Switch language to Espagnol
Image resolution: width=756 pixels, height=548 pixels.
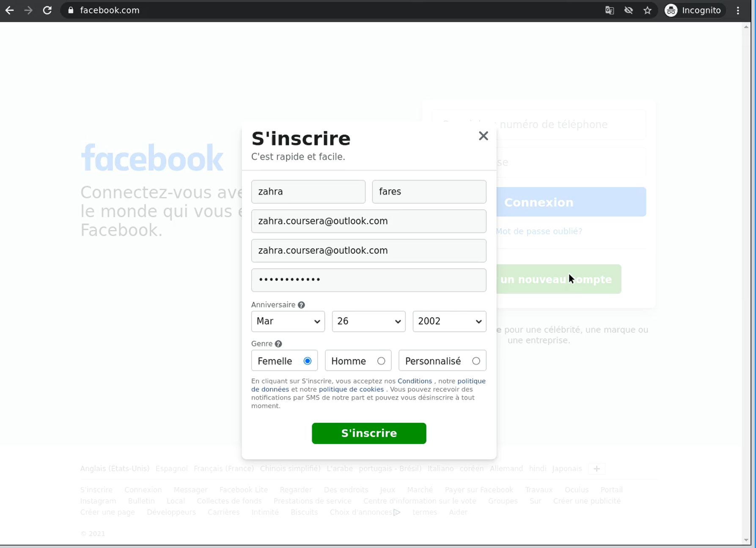pos(171,469)
